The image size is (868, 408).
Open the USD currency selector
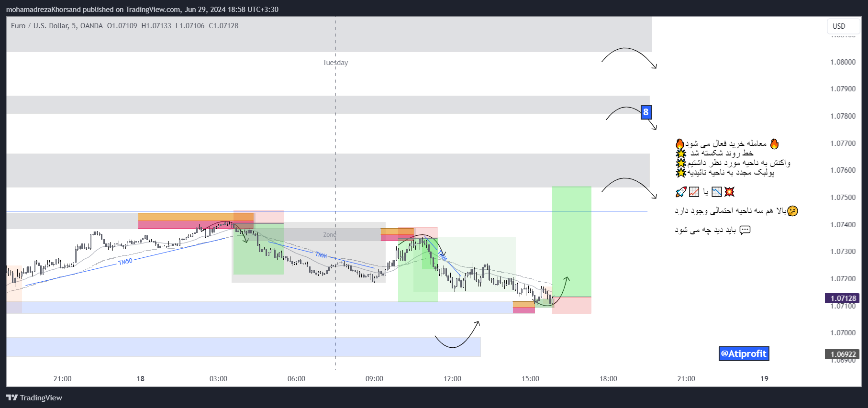(x=844, y=26)
